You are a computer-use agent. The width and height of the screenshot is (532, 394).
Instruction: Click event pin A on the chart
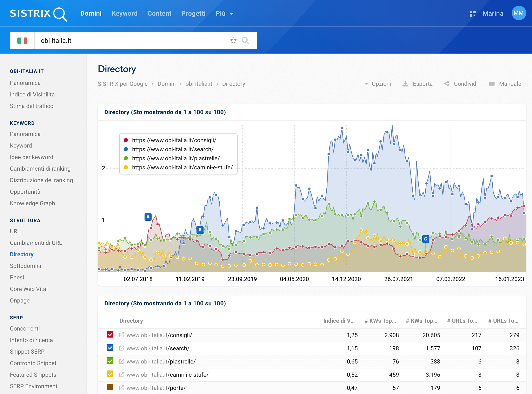point(148,217)
